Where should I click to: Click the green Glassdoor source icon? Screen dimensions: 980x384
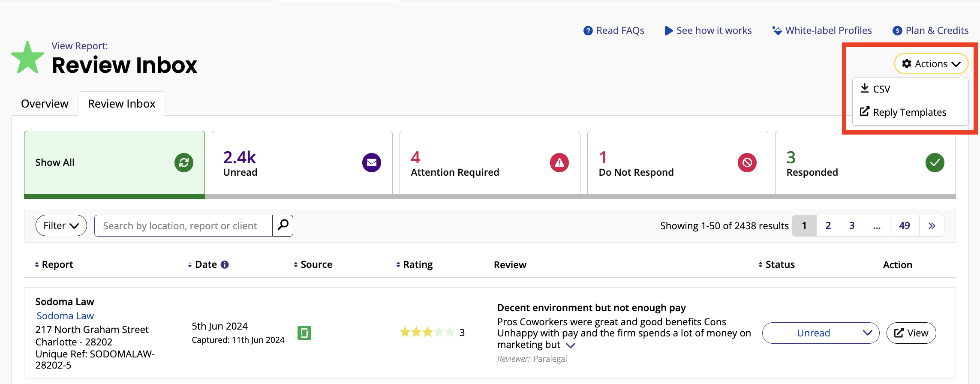[304, 333]
